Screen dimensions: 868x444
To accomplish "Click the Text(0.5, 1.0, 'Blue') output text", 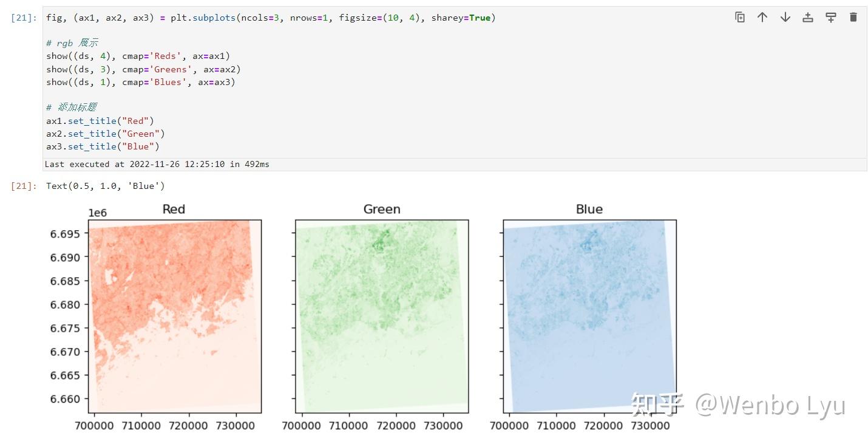I will tap(106, 186).
